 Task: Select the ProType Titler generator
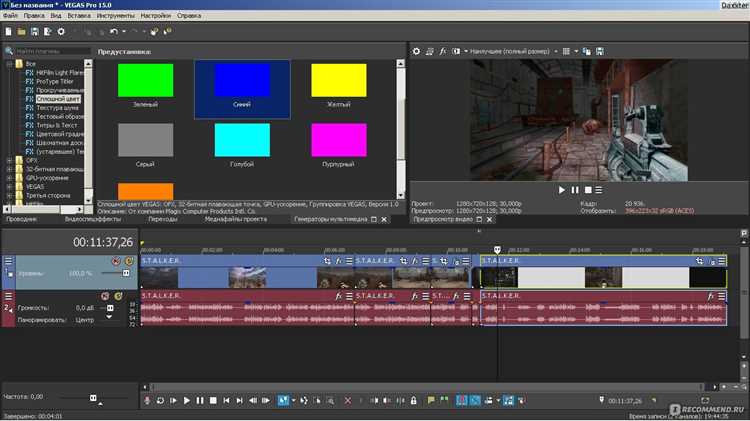pos(55,81)
